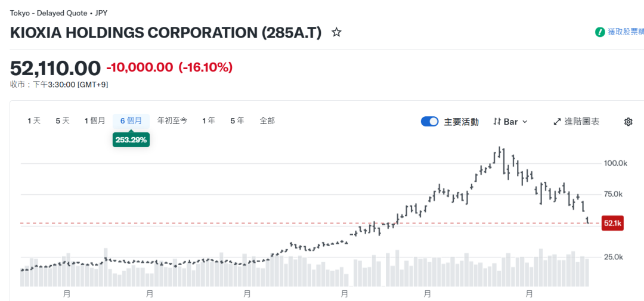Click the red 52.1k price label
Viewport: 644px width, 301px height.
(612, 224)
